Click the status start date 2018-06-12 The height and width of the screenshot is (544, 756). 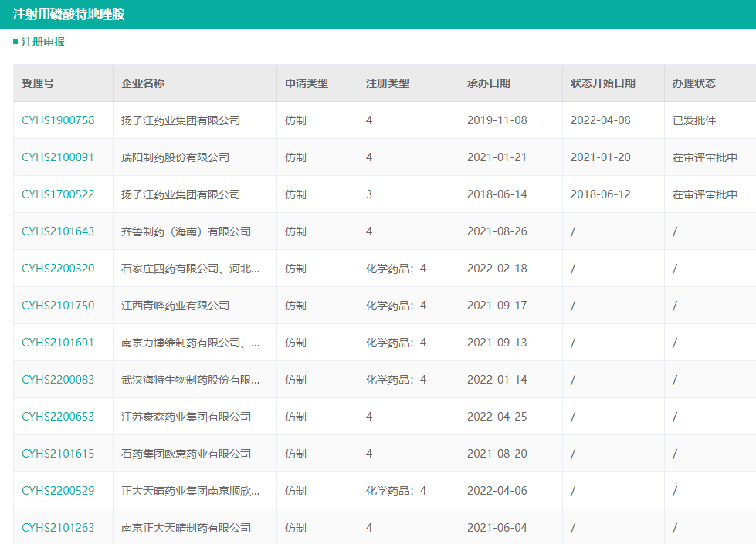click(x=601, y=194)
